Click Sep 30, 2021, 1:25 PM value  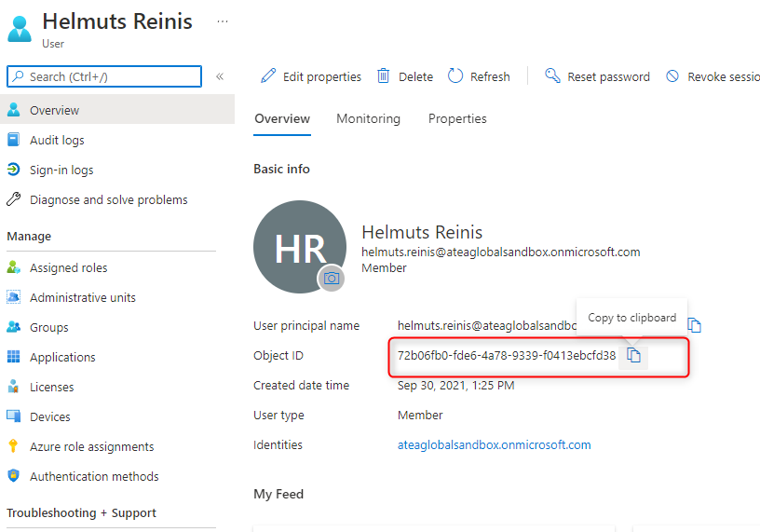455,386
